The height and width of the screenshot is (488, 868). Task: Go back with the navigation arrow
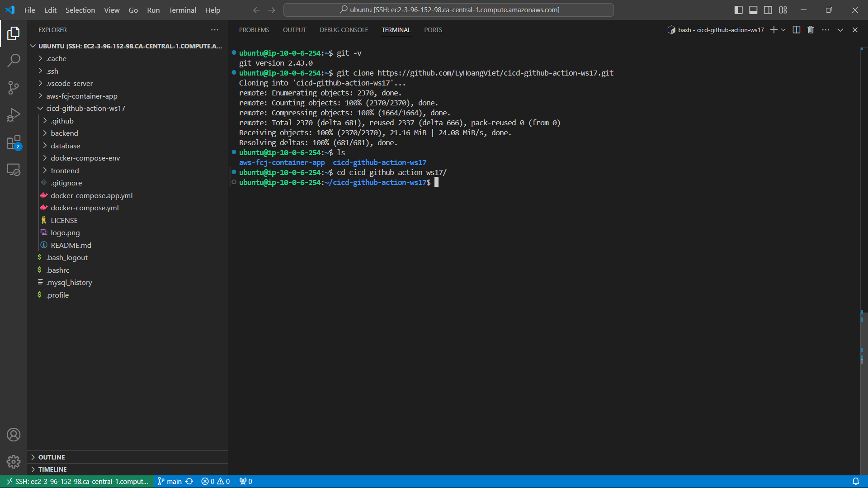(257, 10)
